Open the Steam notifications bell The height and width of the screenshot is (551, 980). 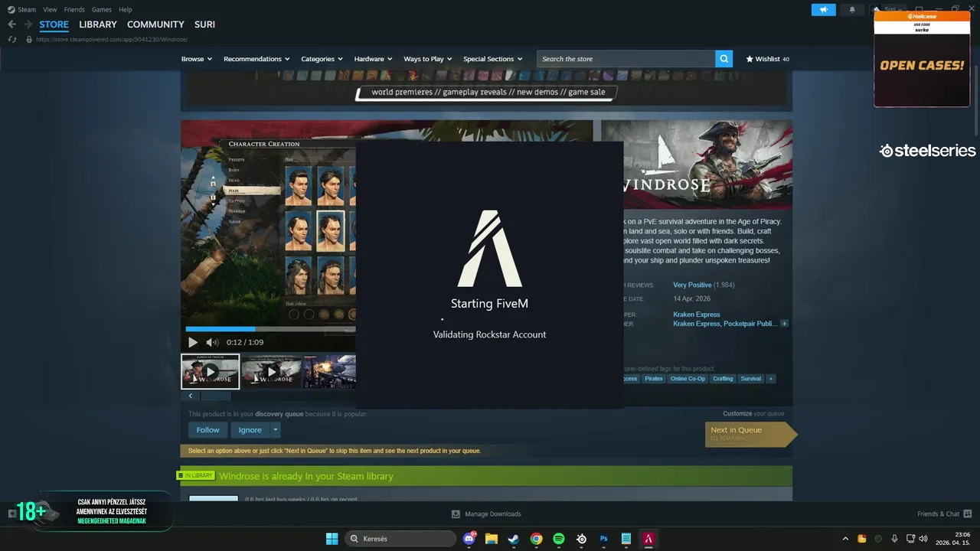coord(852,10)
